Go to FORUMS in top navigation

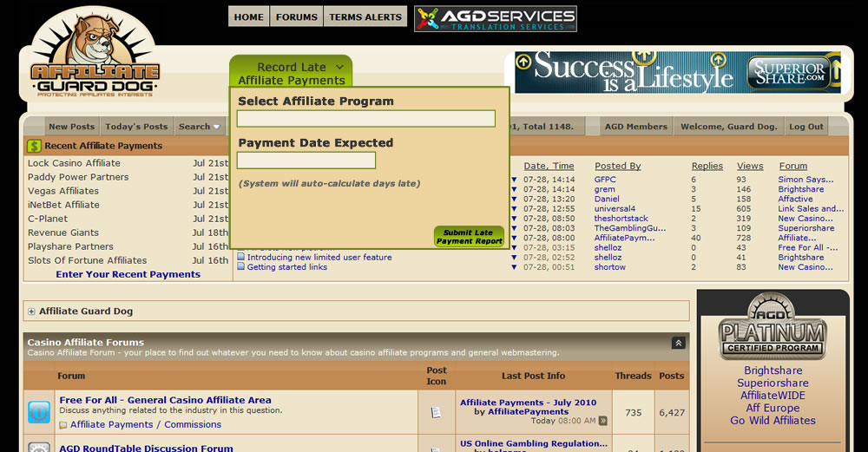pos(297,16)
